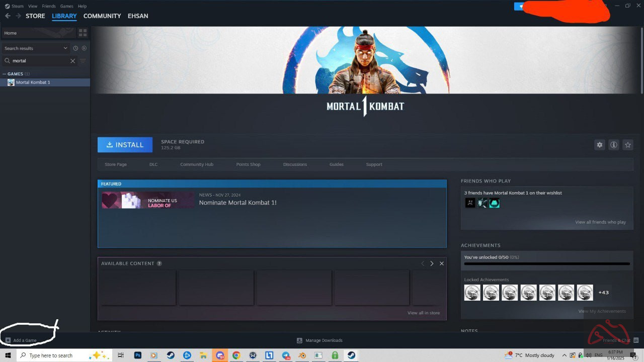Open the game's Community Hub link

[197, 164]
